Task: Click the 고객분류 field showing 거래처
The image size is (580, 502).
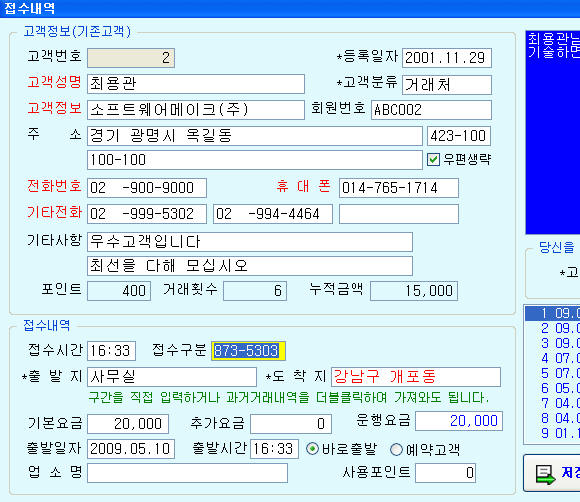Action: (447, 85)
